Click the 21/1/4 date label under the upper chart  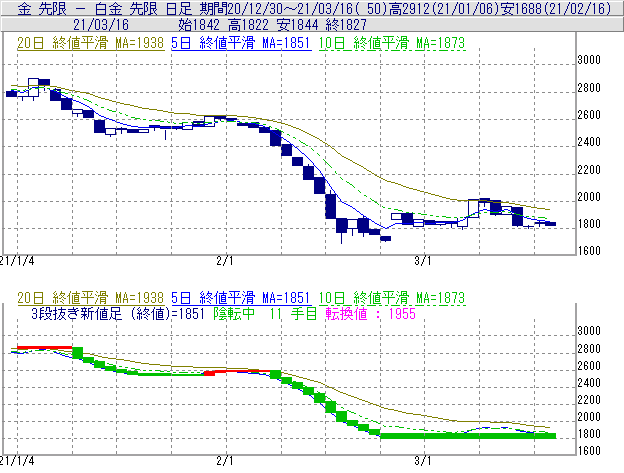17,261
